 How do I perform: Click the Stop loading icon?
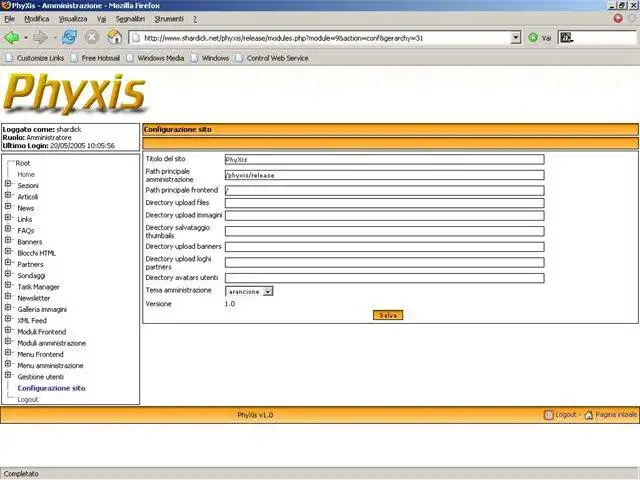click(92, 38)
